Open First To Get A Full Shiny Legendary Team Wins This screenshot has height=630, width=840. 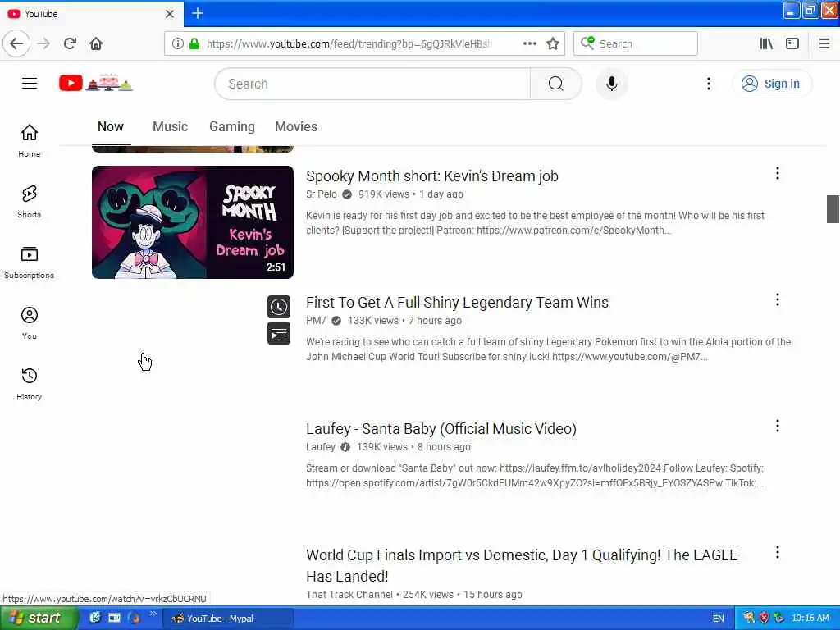457,302
